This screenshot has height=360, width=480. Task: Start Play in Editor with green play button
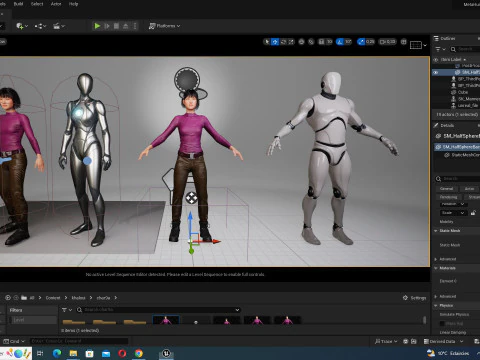(x=97, y=26)
